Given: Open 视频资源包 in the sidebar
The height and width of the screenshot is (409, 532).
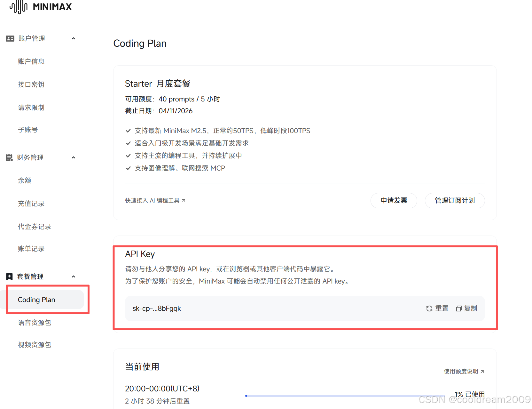Looking at the screenshot, I should [35, 345].
